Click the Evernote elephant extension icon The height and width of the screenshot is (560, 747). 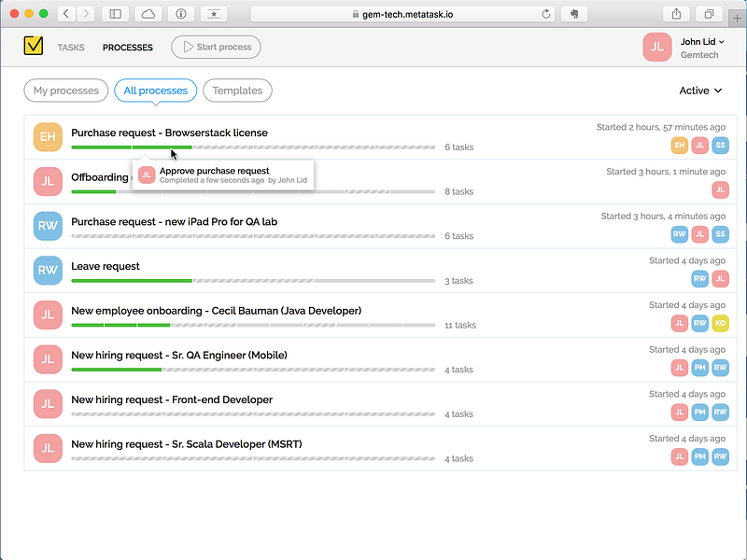574,14
